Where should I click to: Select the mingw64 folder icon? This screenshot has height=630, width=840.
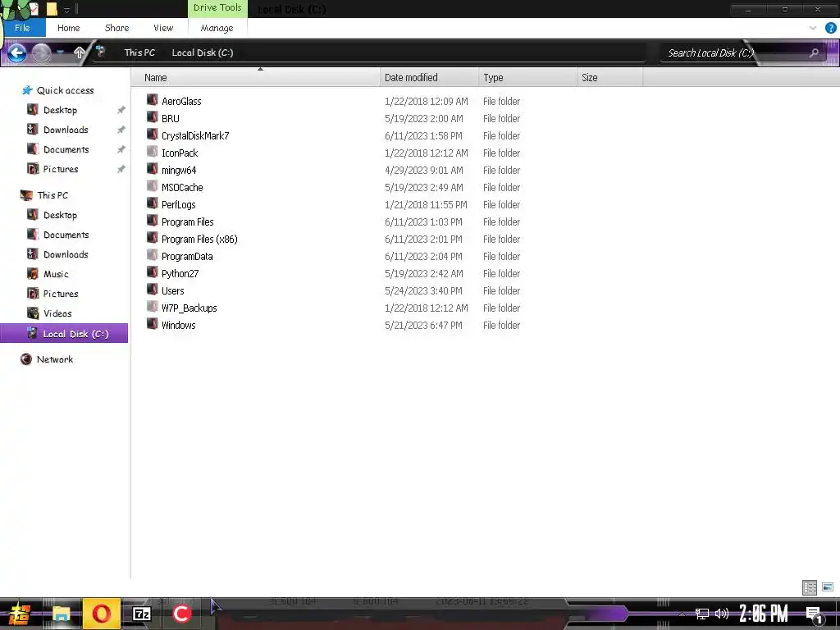tap(152, 169)
